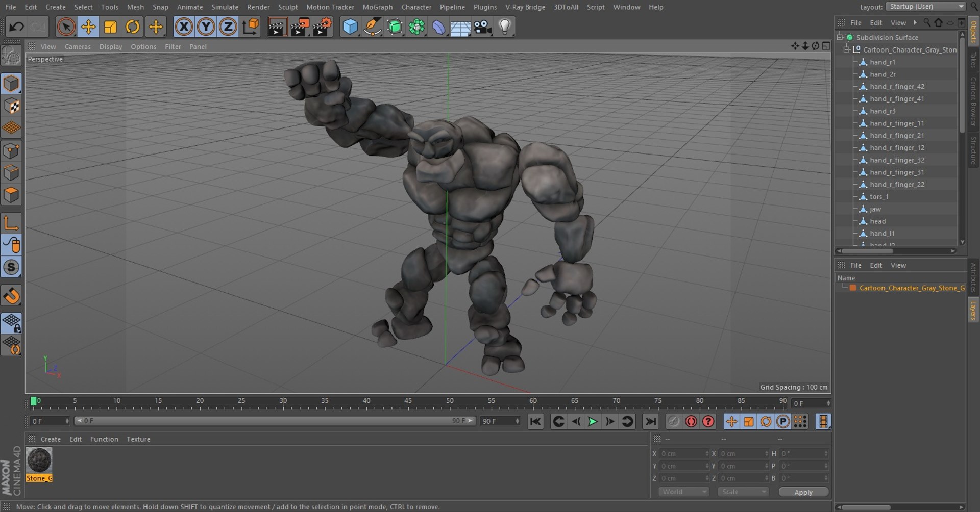Click Record Active Objects key button
Viewport: 980px width, 512px height.
point(673,421)
